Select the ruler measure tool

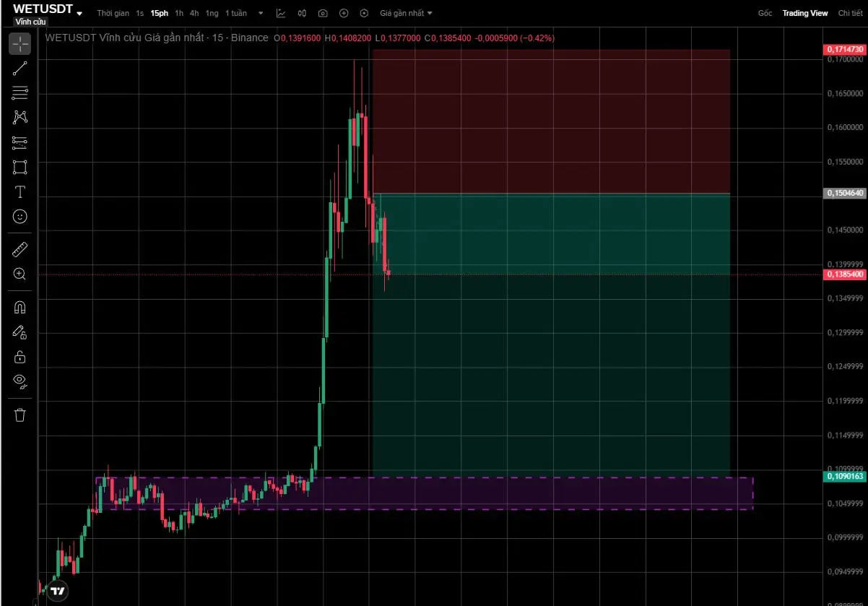(19, 250)
